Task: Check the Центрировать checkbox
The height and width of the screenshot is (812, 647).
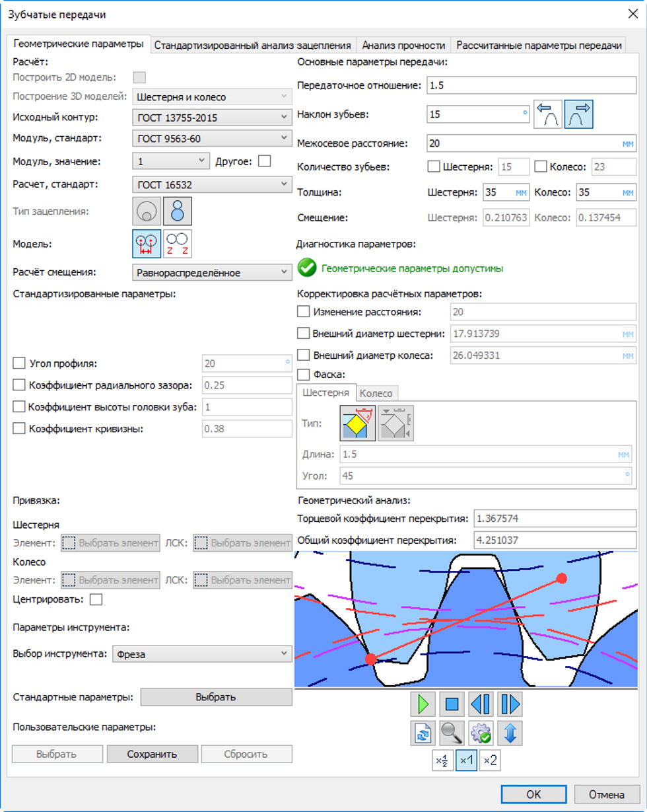Action: coord(96,599)
